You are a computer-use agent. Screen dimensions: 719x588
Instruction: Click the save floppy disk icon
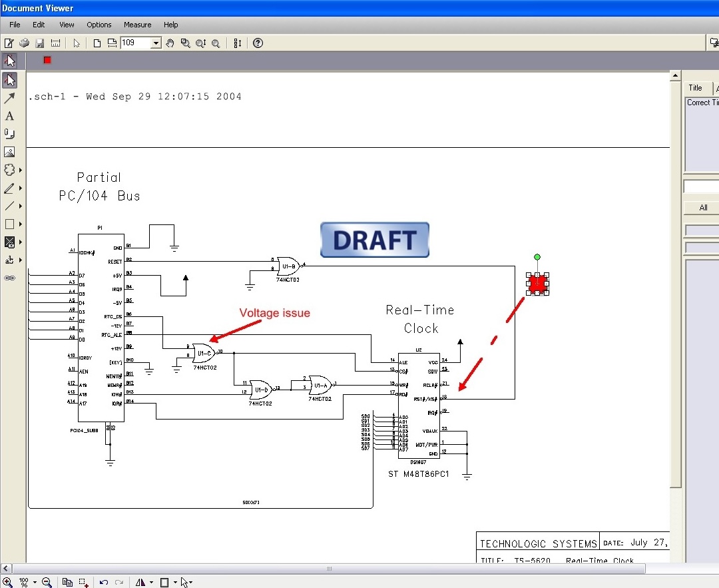pos(40,43)
